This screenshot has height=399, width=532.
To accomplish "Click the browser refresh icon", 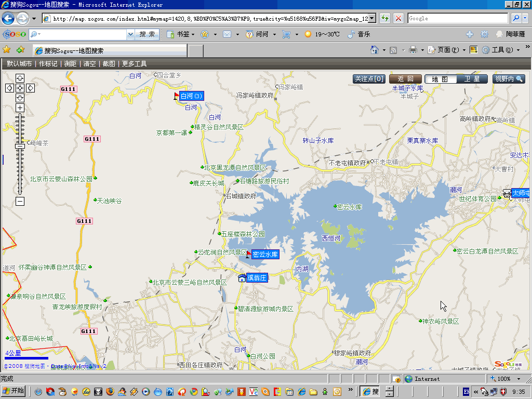I will pyautogui.click(x=385, y=18).
